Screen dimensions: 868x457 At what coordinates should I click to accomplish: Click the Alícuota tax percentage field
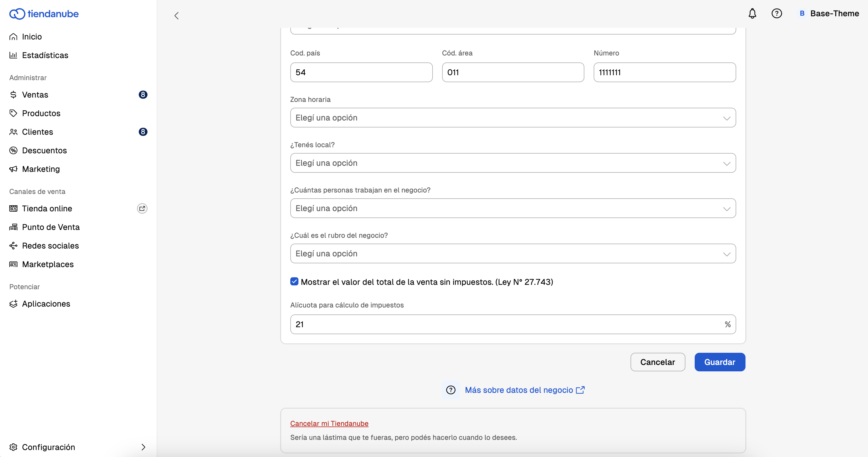coord(505,324)
